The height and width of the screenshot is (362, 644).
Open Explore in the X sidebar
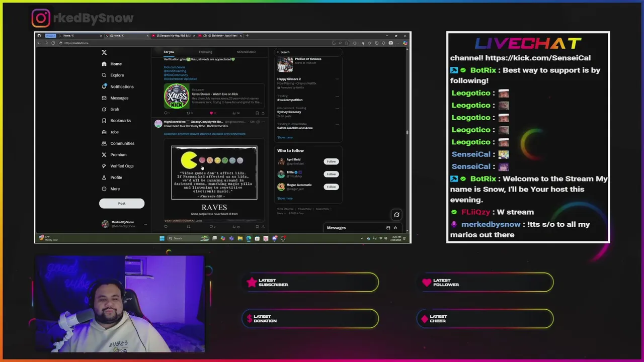pos(113,75)
